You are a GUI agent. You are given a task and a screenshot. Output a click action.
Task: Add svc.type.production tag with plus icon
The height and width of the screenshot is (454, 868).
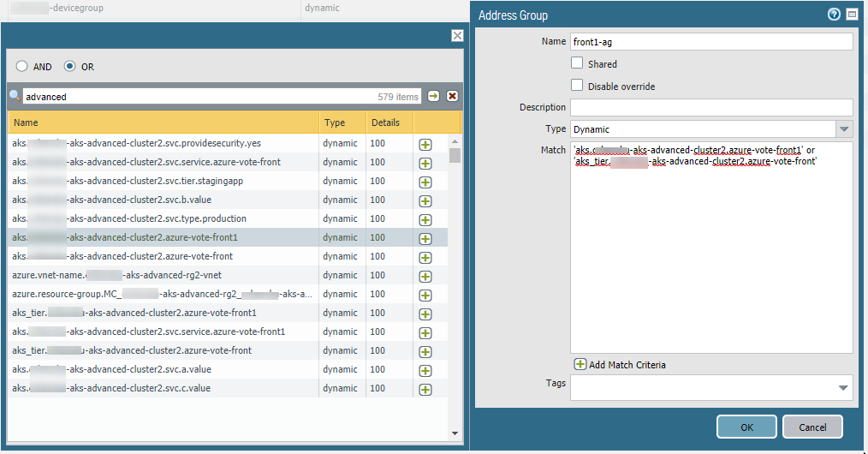425,219
